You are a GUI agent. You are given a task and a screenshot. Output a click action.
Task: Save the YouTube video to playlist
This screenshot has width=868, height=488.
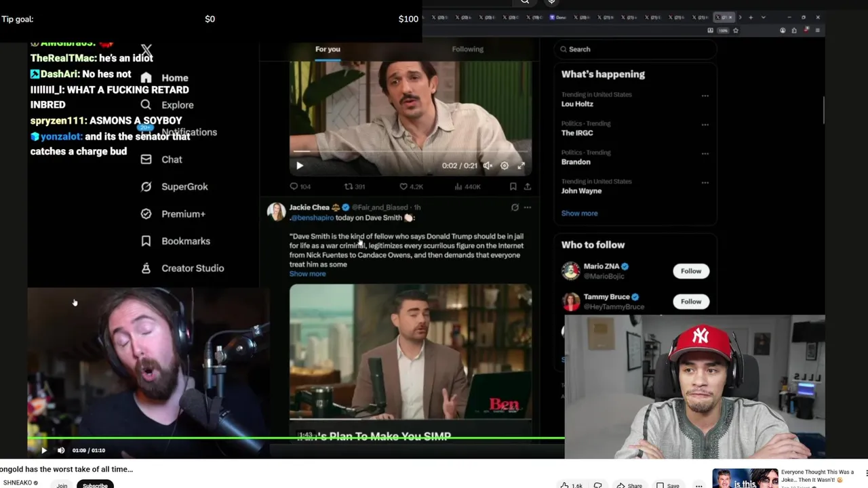pos(667,485)
